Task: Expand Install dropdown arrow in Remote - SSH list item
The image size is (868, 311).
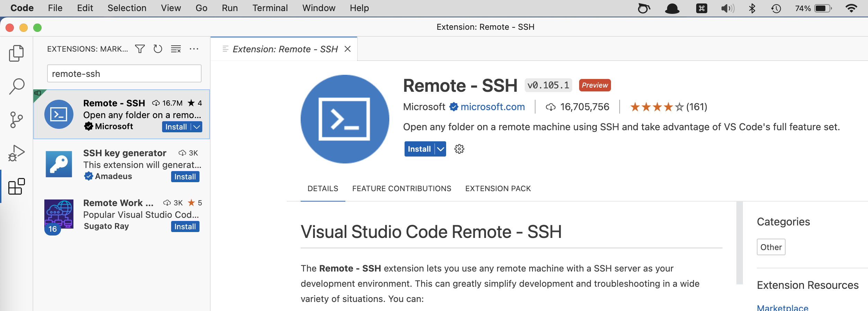Action: point(197,127)
